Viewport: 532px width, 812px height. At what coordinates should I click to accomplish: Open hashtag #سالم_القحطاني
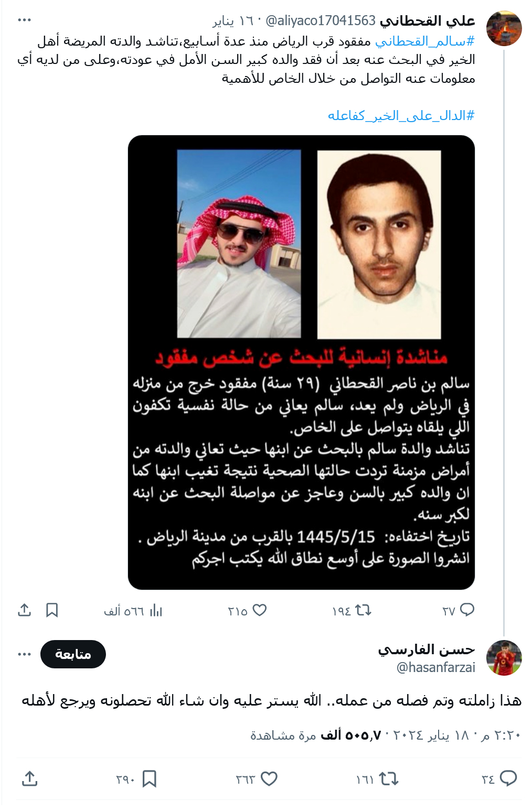coord(425,41)
